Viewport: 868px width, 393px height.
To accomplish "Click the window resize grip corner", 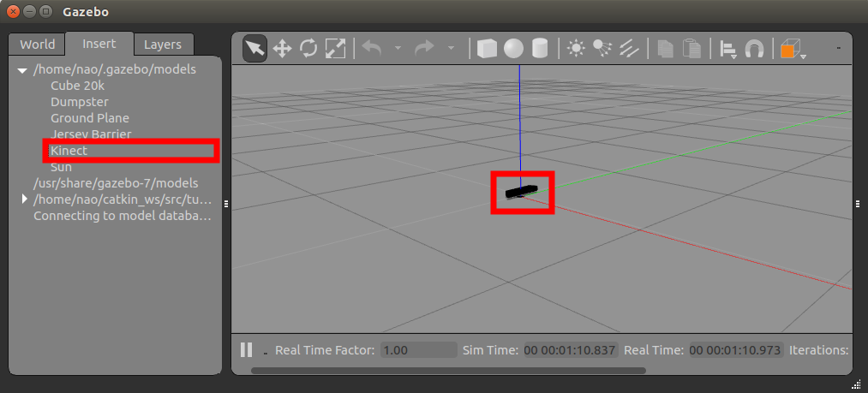I will pos(856,384).
